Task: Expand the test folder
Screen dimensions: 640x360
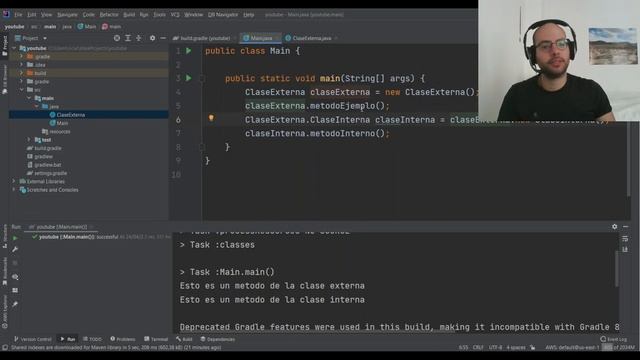Action: point(29,140)
